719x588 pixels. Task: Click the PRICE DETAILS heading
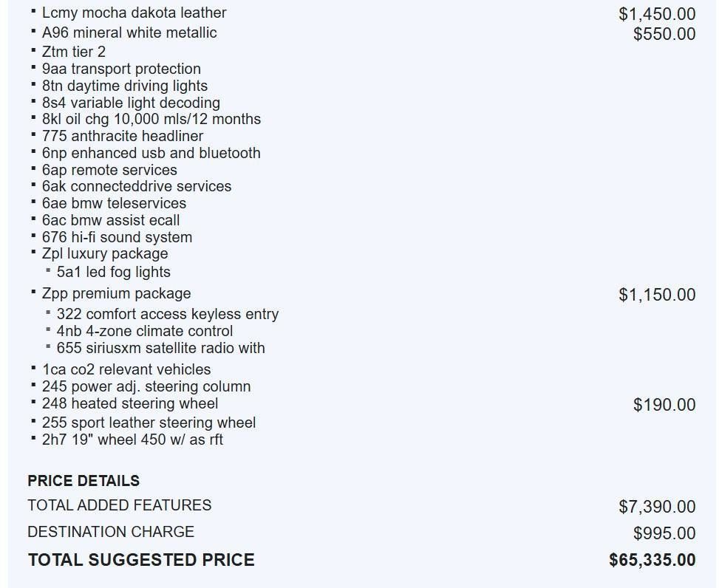(x=84, y=481)
